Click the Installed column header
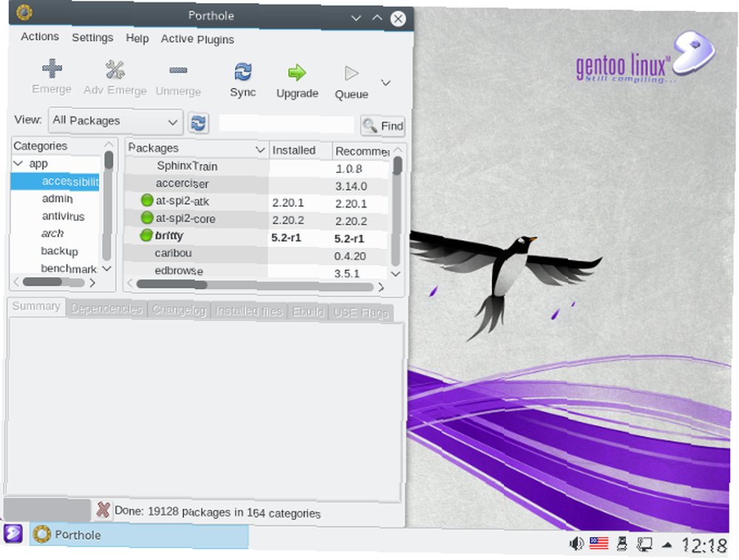Image resolution: width=739 pixels, height=560 pixels. click(x=300, y=150)
